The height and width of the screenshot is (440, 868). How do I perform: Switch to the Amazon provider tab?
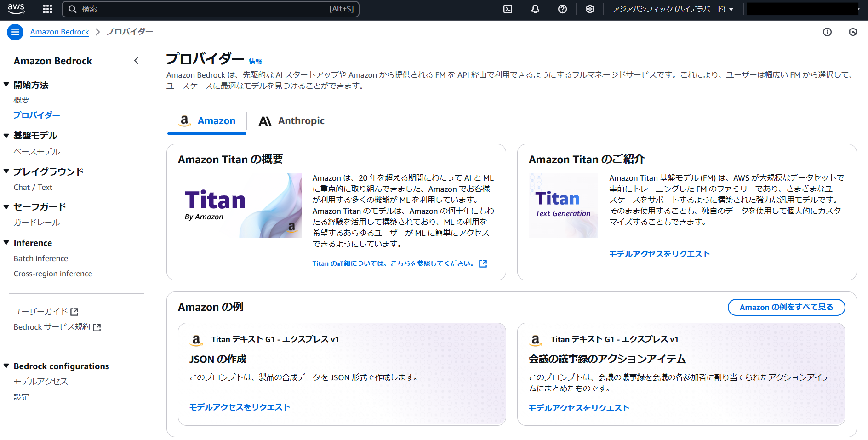(207, 121)
